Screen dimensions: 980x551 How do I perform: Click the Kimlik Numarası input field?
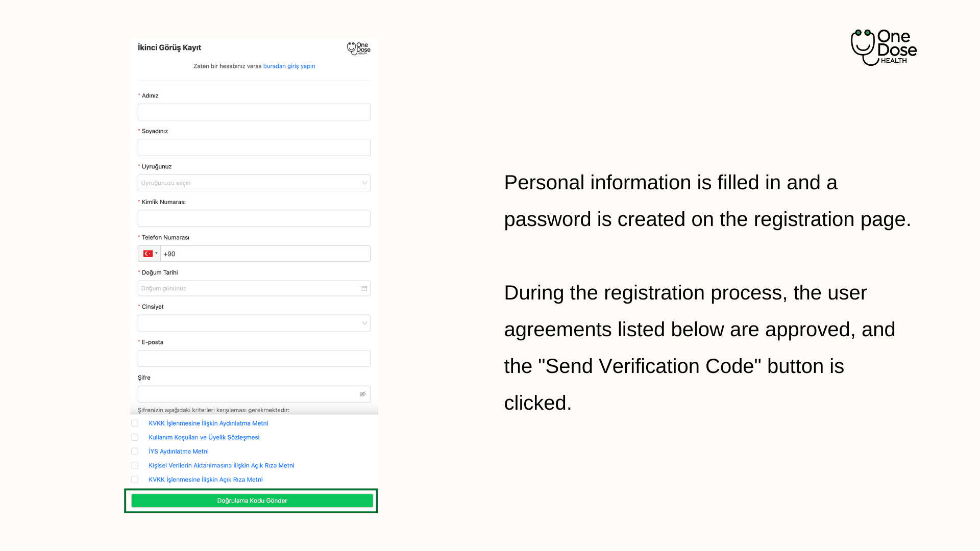click(x=254, y=218)
